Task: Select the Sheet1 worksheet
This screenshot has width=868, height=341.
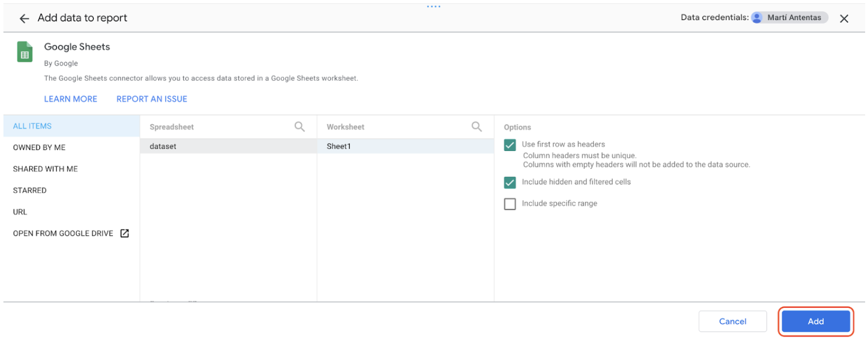Action: [x=405, y=146]
